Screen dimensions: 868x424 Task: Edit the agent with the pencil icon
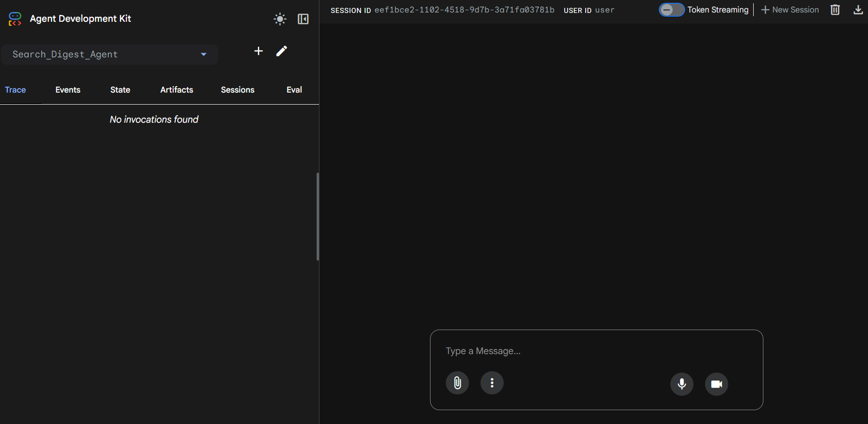[x=281, y=51]
